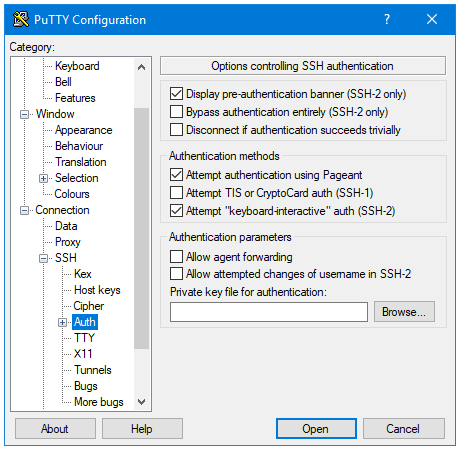
Task: Click the question mark help icon
Action: tap(387, 19)
